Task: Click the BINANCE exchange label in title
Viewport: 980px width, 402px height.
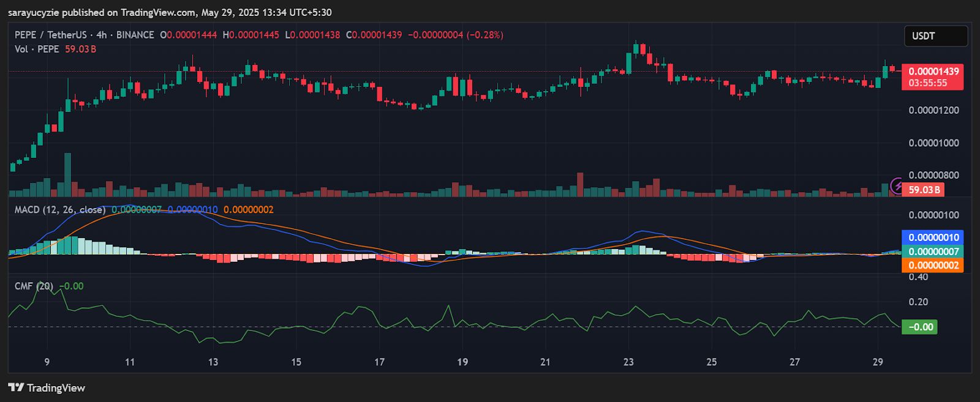Action: point(135,35)
